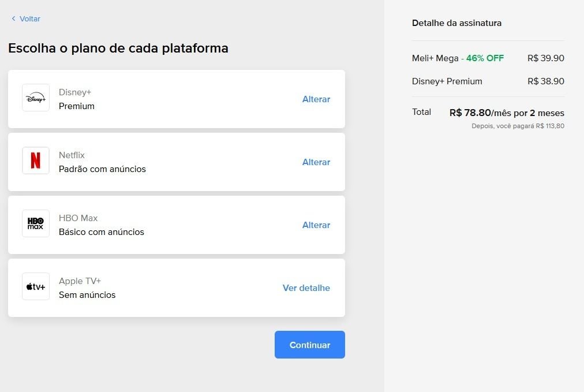Click the Disney+ logo icon
This screenshot has height=392, width=584.
36,98
